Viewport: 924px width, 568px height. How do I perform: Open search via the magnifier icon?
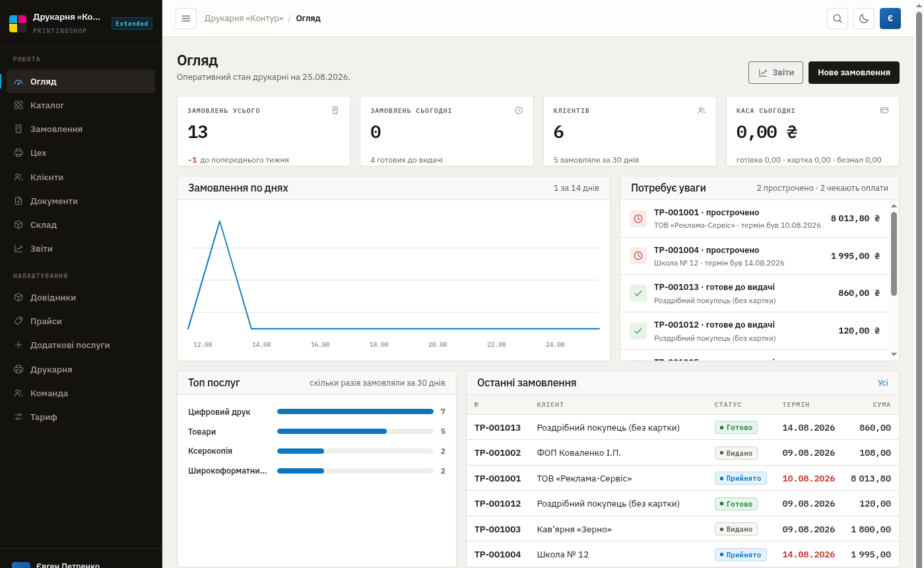838,18
